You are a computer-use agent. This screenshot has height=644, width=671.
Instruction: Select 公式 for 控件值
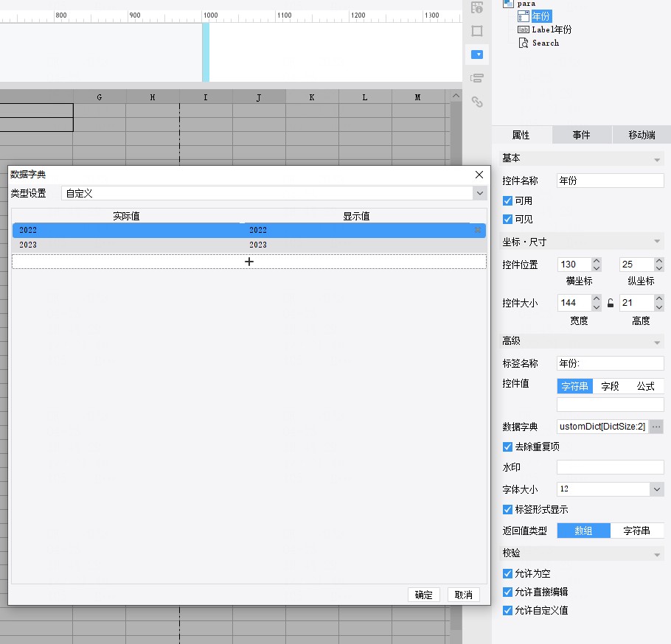(645, 386)
